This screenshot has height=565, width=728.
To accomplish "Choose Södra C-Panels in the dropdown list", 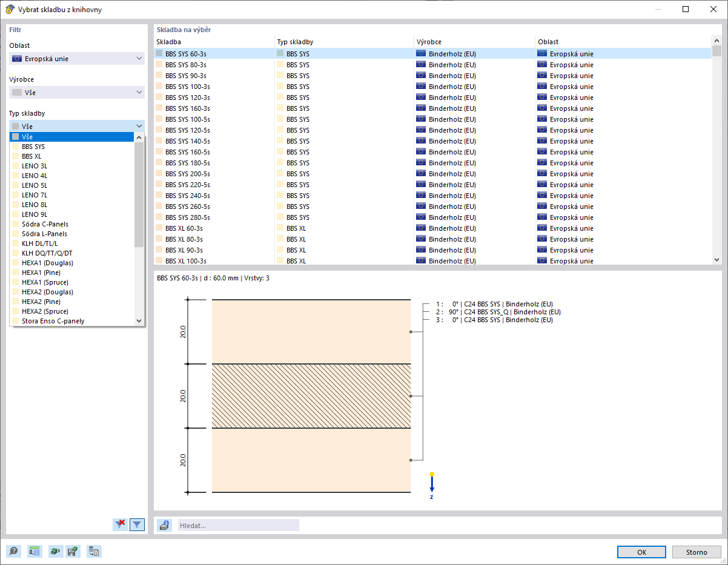I will click(72, 224).
